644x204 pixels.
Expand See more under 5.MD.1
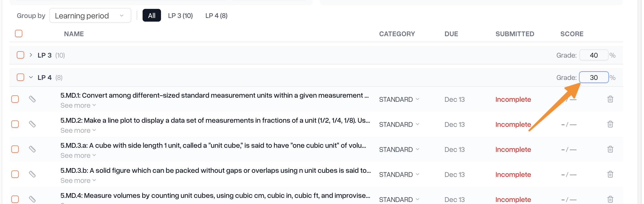[78, 105]
